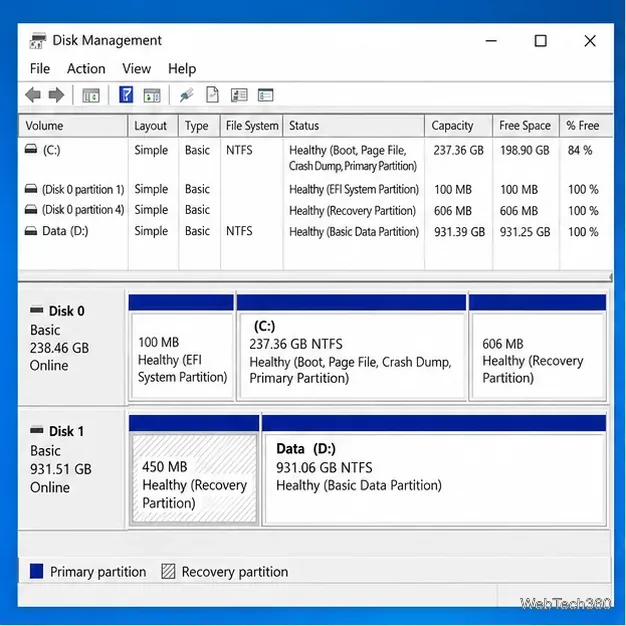The width and height of the screenshot is (626, 626).
Task: Click the 931.39 GB capacity cell
Action: tap(459, 232)
